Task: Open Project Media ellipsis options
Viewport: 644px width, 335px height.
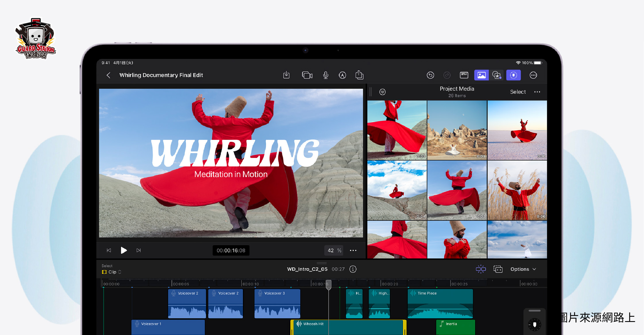Action: pos(537,92)
